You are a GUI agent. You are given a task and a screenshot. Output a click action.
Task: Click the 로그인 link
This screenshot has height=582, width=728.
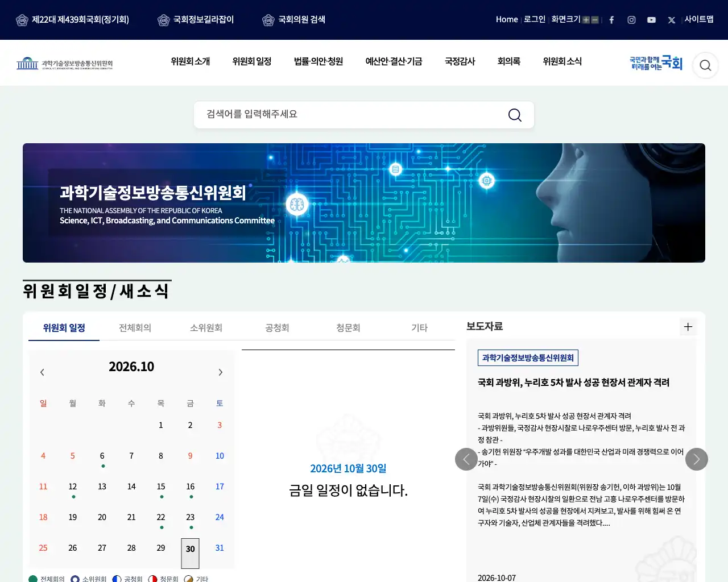(x=535, y=19)
